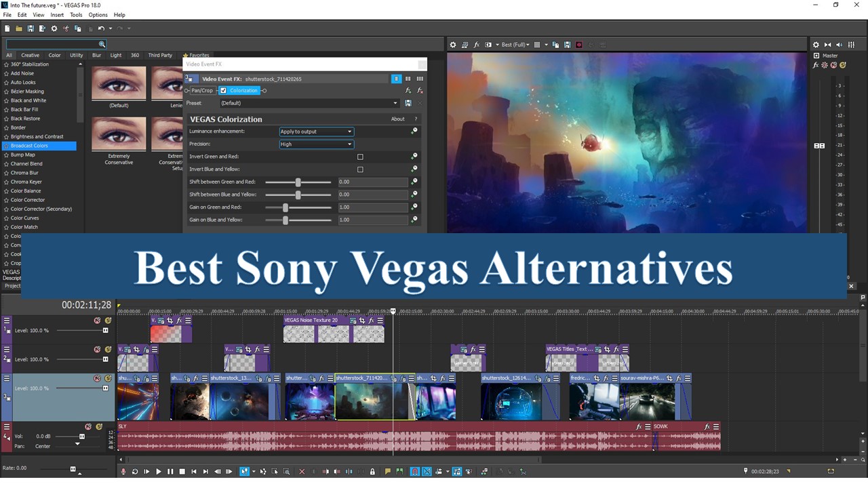Click the Record microphone button
Screen dimensions: 868x488
click(123, 472)
